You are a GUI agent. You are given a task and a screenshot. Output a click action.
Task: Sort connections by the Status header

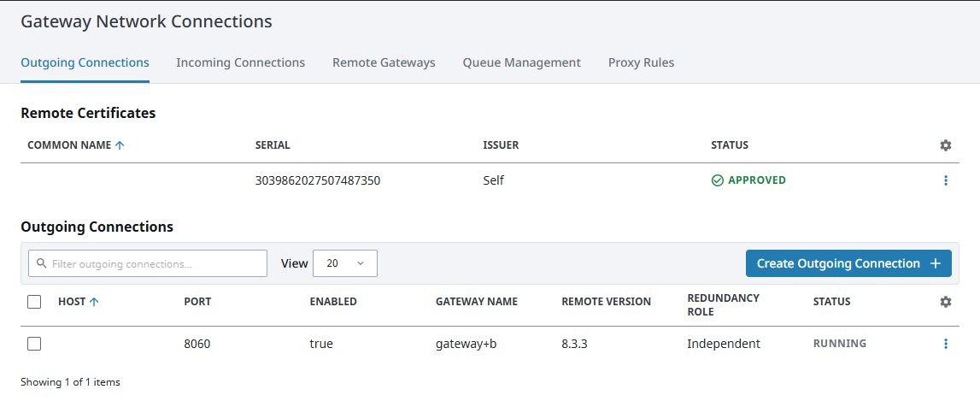[831, 302]
